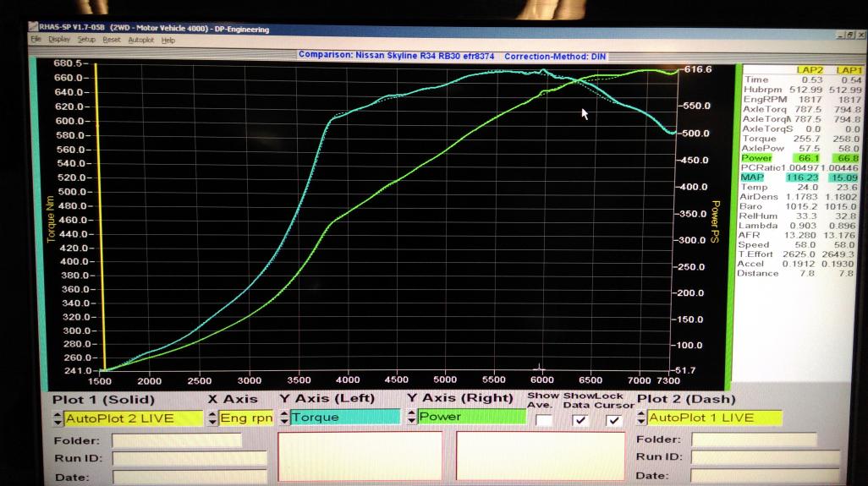Open the Autoplot menu
This screenshot has width=868, height=486.
point(140,40)
